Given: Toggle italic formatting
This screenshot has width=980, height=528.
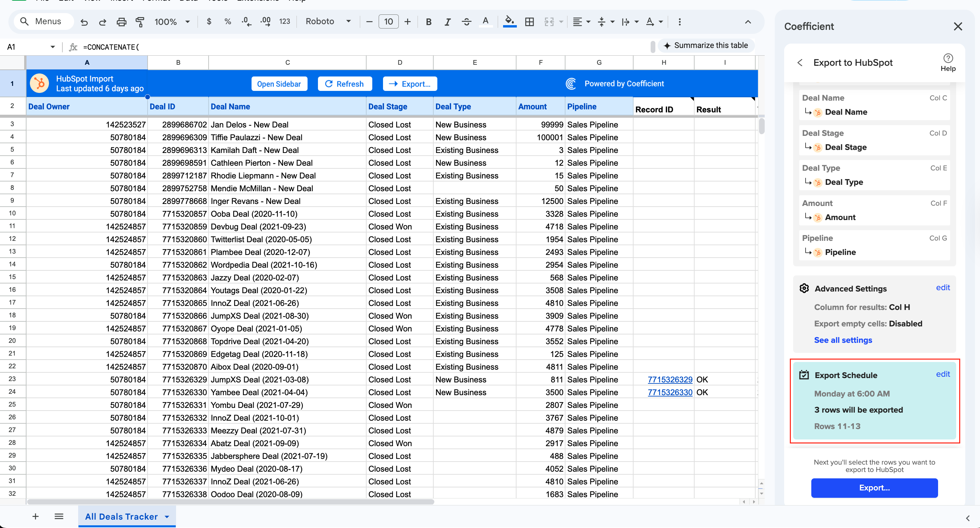Looking at the screenshot, I should pyautogui.click(x=447, y=22).
